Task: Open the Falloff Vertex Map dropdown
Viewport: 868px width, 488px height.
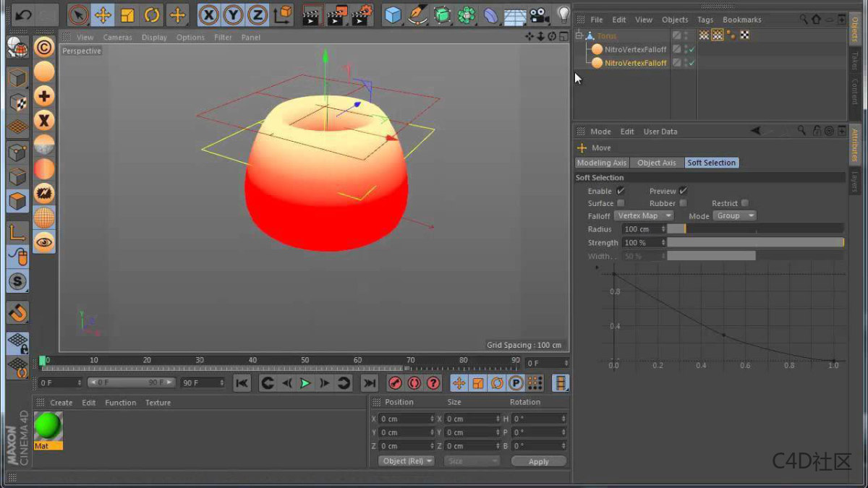Action: point(644,215)
